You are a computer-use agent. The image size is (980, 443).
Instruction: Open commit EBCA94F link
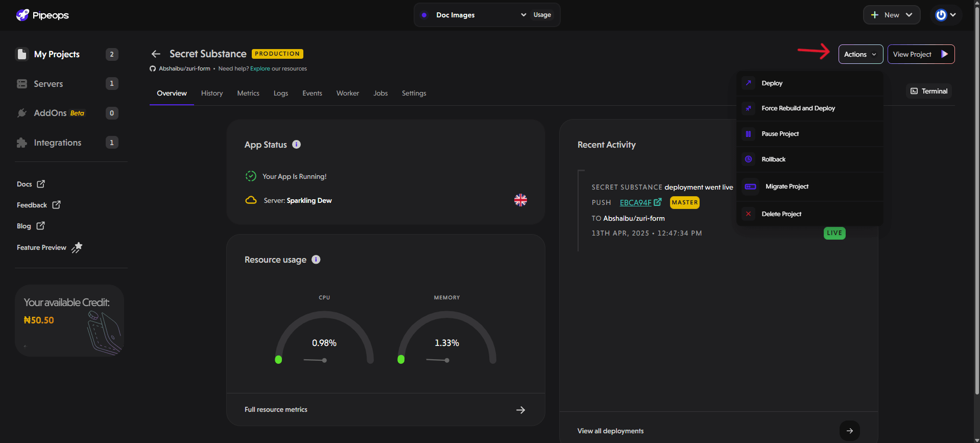[640, 202]
